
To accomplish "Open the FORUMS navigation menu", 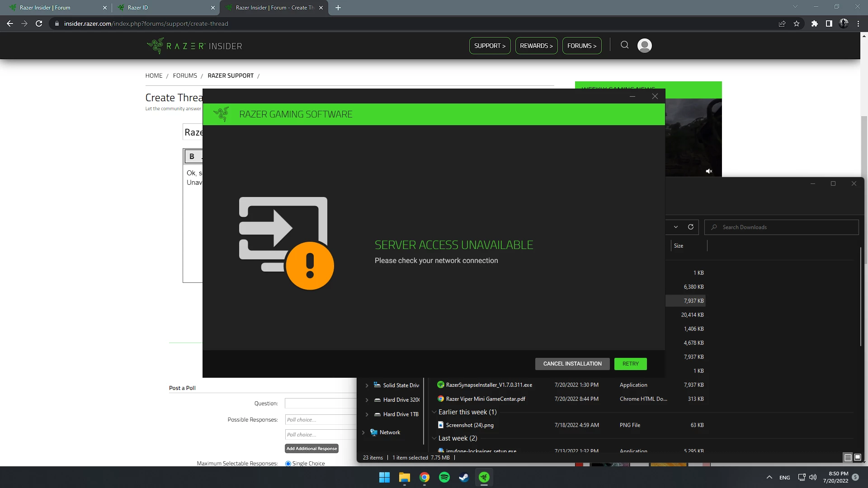I will (x=582, y=45).
